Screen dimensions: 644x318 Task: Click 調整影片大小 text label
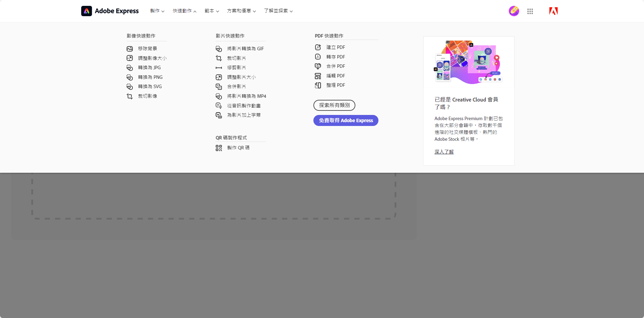click(x=241, y=77)
